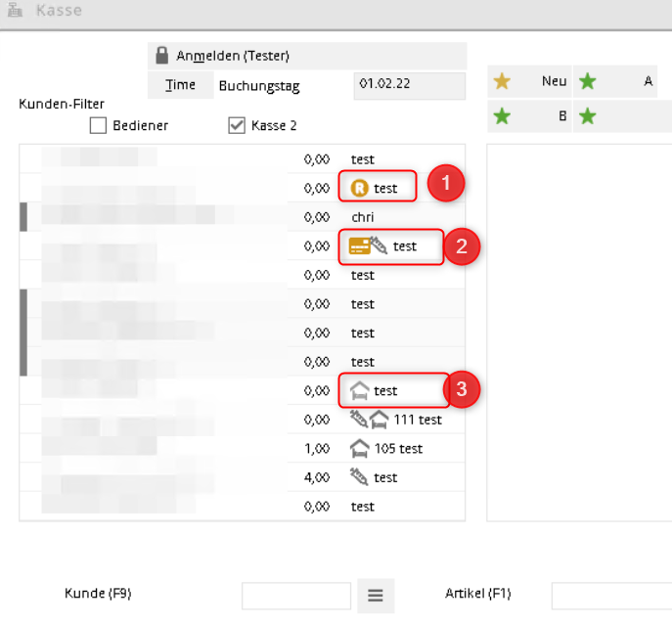The height and width of the screenshot is (624, 672).
Task: Click the 0,00 amount in chri row
Action: point(317,217)
